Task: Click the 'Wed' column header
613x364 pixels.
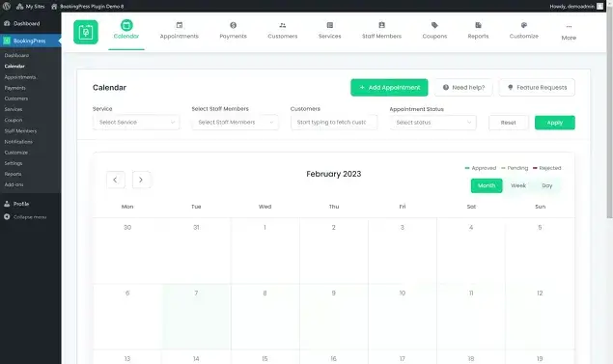Action: (x=265, y=207)
